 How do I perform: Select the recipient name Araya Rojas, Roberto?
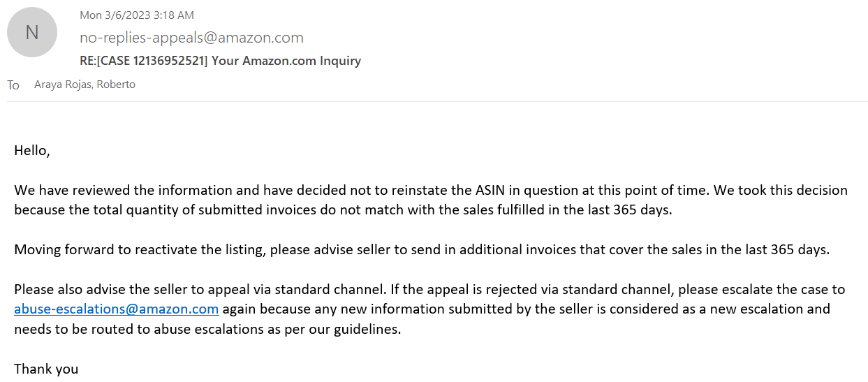click(84, 85)
